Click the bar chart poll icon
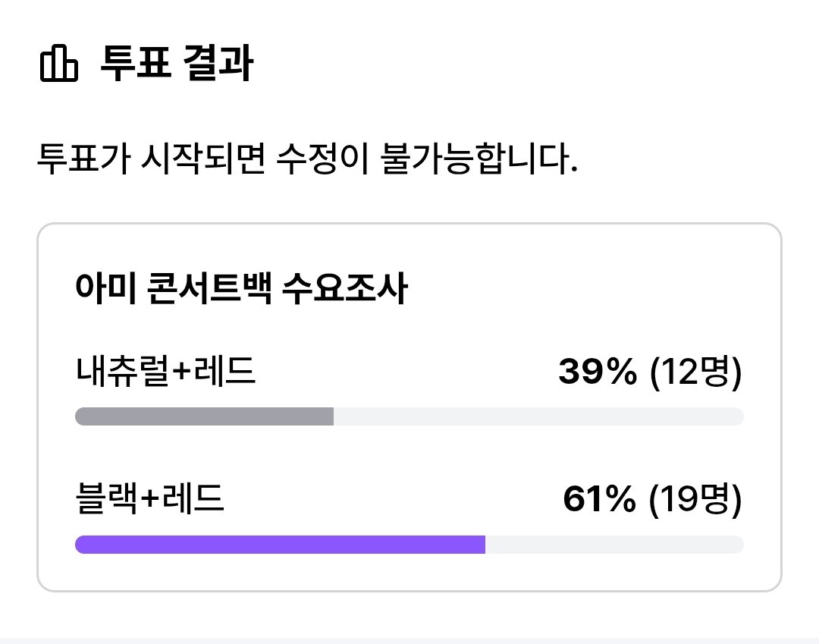 click(59, 63)
